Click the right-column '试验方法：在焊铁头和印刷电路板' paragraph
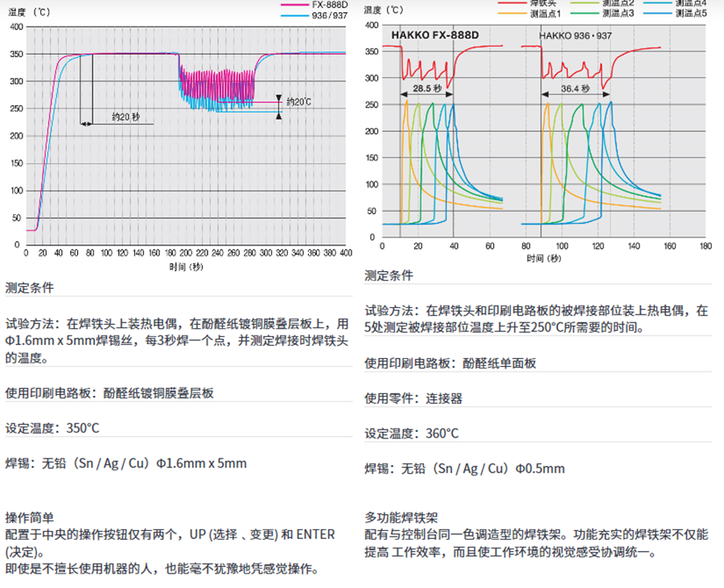This screenshot has height=588, width=724. [x=536, y=319]
